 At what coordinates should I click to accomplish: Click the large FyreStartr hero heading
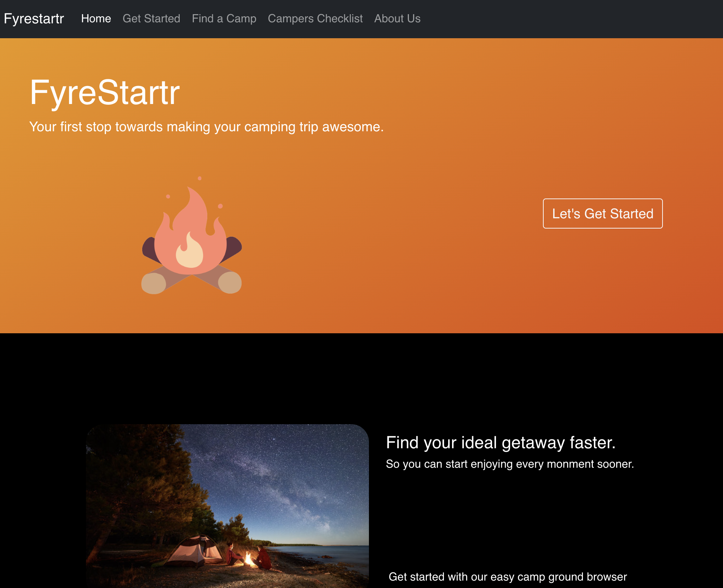[x=105, y=92]
